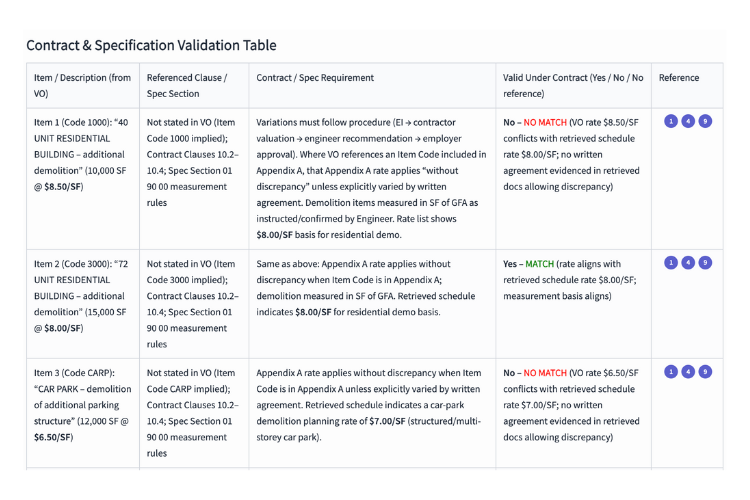The height and width of the screenshot is (500, 750).
Task: Click reference badge 9 in Item 1 row
Action: coord(705,121)
